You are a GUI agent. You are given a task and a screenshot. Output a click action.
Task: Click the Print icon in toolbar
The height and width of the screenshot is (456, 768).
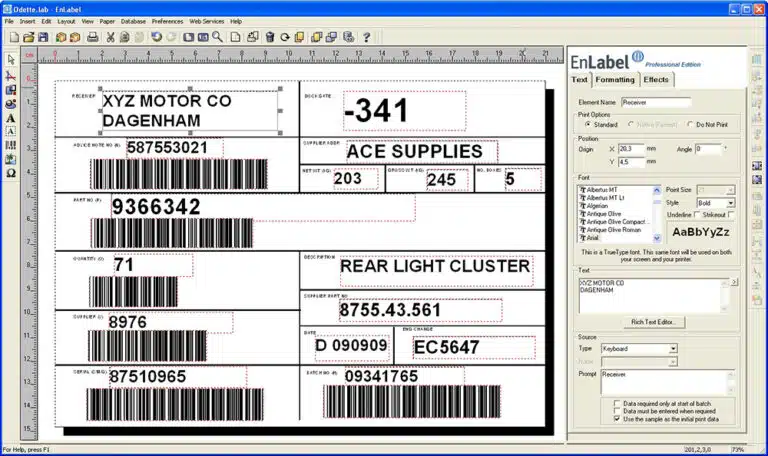(93, 37)
